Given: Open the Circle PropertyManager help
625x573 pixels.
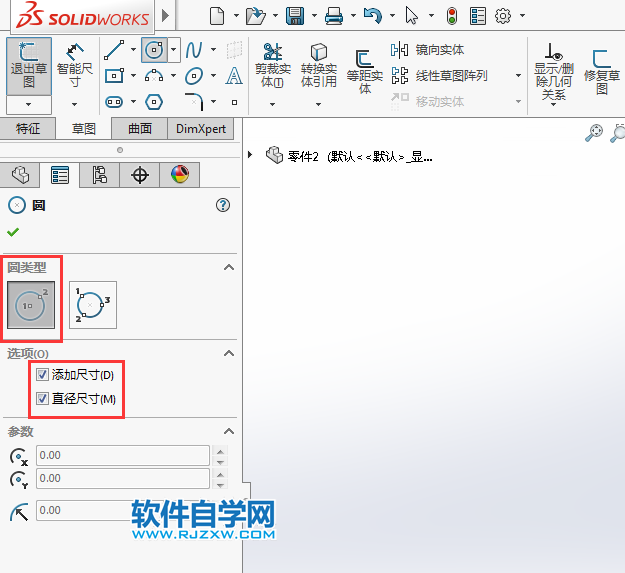Looking at the screenshot, I should (x=223, y=205).
